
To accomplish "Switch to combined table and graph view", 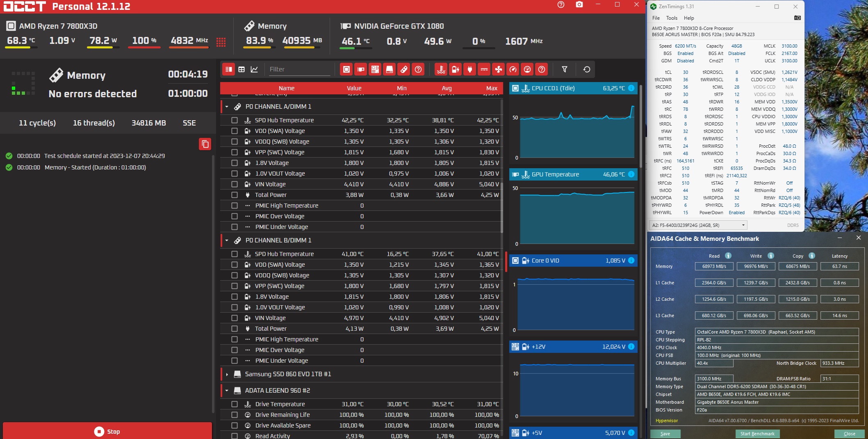I will (x=229, y=69).
